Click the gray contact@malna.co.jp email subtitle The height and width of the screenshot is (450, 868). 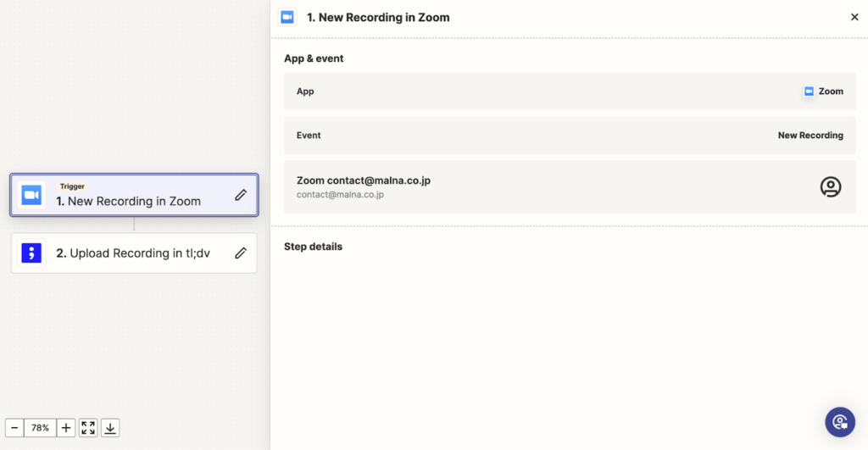tap(340, 194)
